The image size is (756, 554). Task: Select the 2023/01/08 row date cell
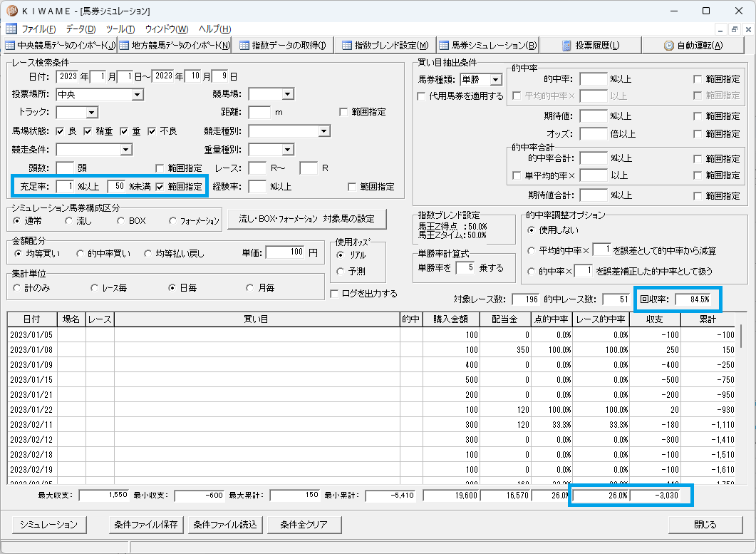click(x=32, y=350)
